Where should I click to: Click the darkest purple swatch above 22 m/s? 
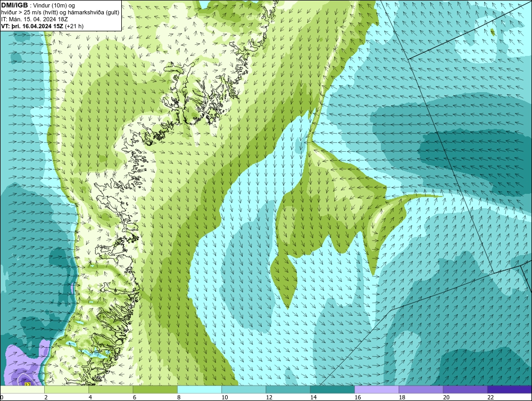(510, 389)
